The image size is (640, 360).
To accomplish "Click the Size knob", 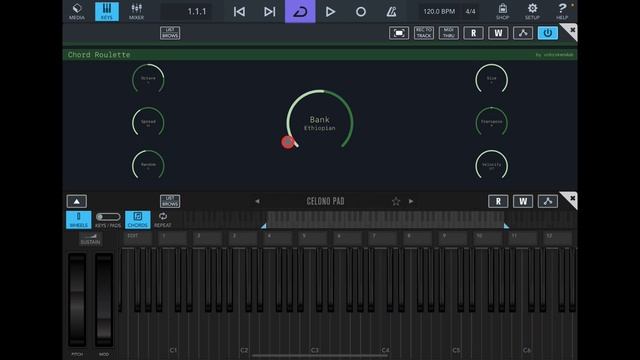I will (491, 79).
